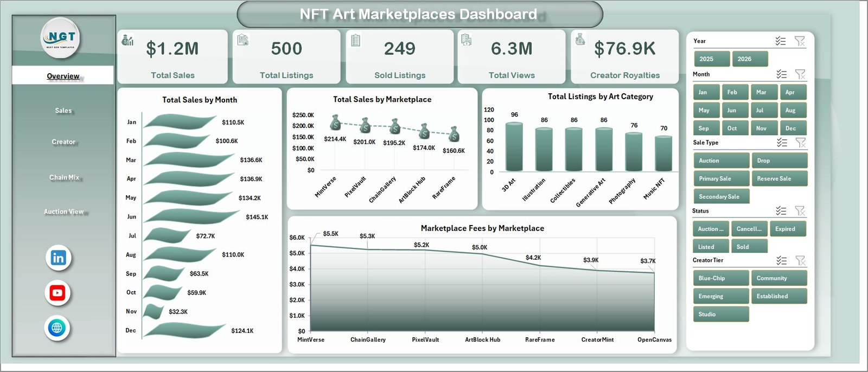Click the Total Sales card icon
This screenshot has height=372, width=868.
(127, 40)
